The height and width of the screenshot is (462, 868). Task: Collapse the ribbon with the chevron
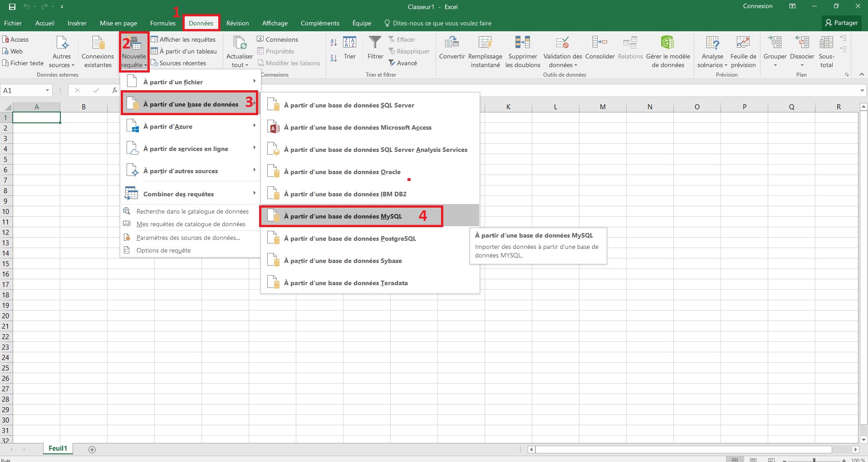862,74
